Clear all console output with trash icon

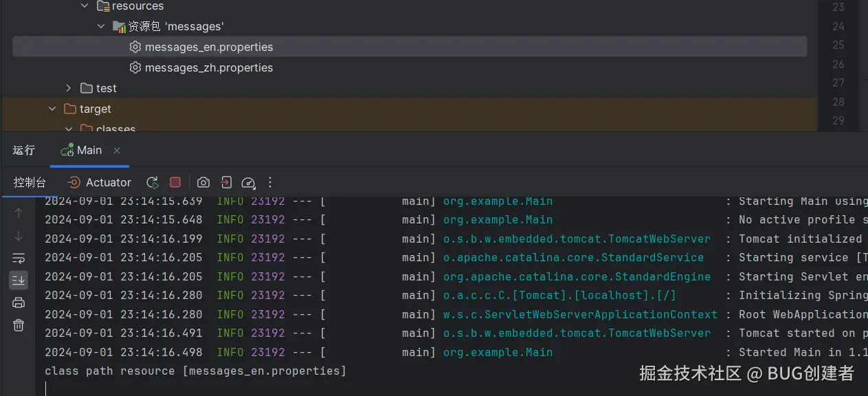point(19,325)
